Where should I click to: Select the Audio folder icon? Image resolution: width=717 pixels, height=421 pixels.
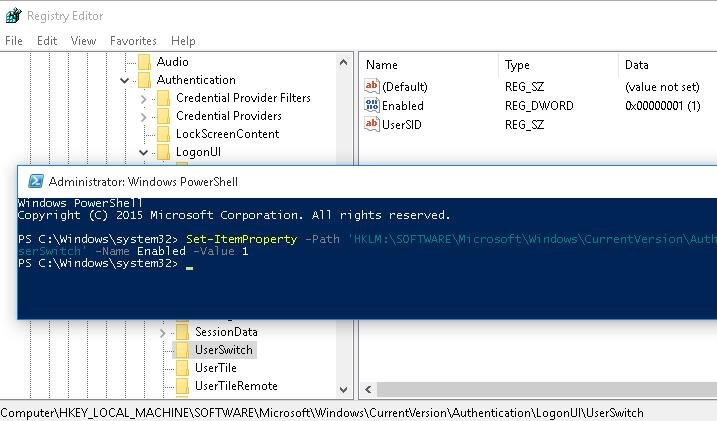pyautogui.click(x=144, y=62)
